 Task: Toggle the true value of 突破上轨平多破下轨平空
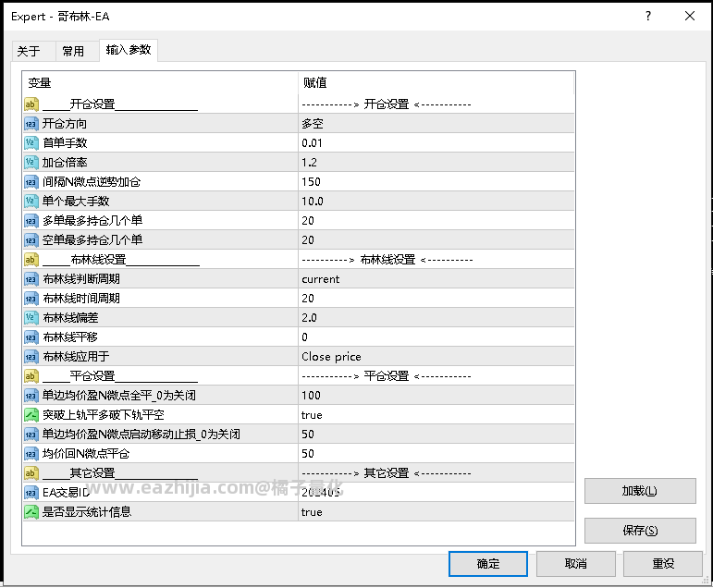point(436,415)
